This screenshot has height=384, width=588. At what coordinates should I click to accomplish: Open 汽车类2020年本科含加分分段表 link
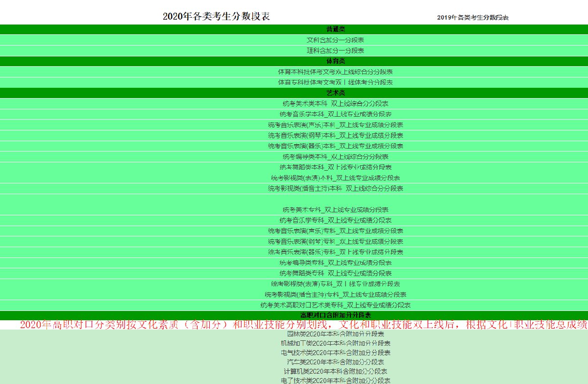tap(335, 362)
